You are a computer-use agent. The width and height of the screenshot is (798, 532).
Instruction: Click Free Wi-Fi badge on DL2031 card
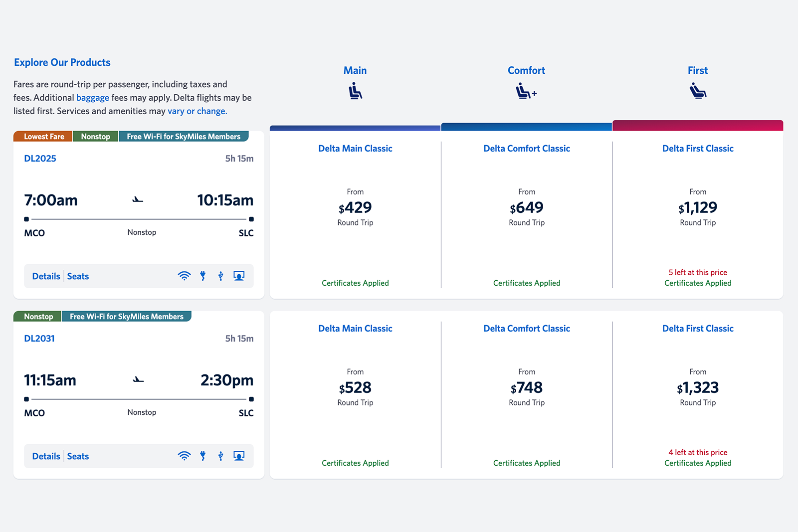point(127,317)
